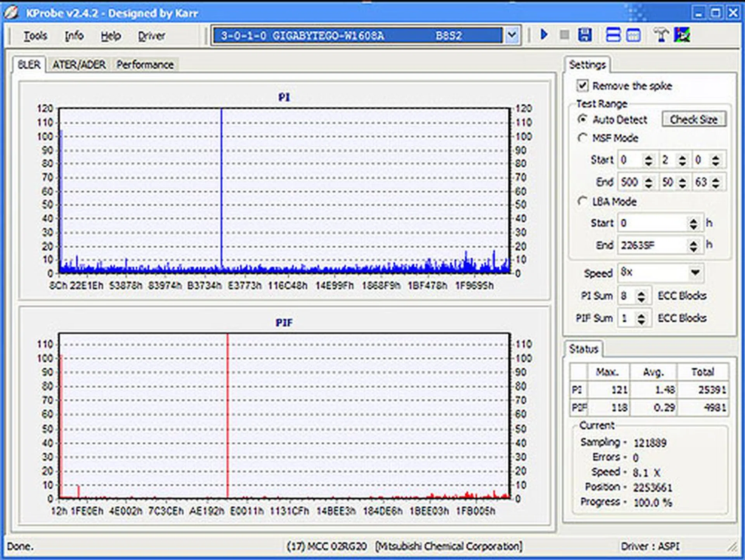Screen dimensions: 745x560
Task: Save results with the floppy disk icon
Action: click(x=585, y=35)
